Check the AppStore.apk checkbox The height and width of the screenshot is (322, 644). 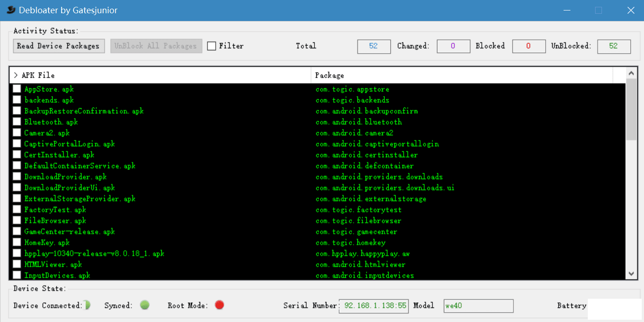17,89
